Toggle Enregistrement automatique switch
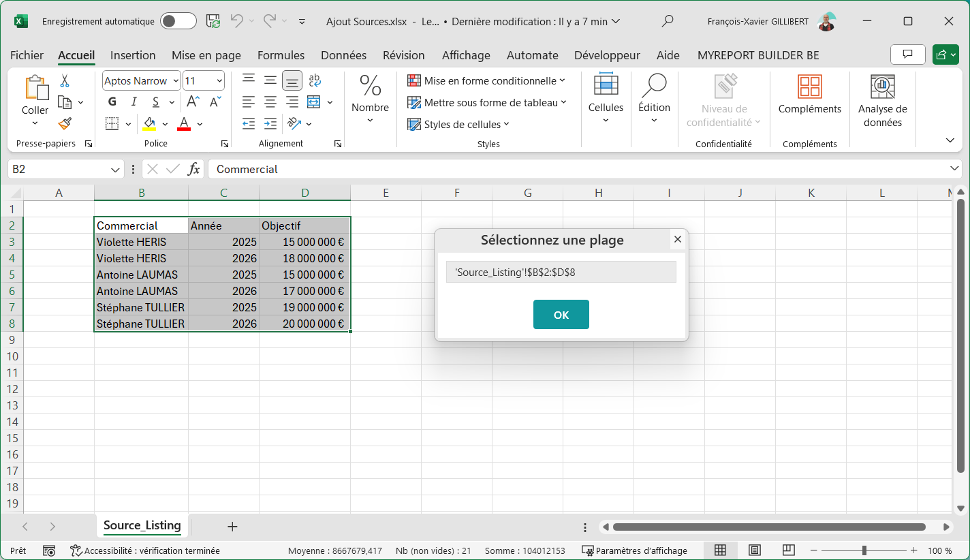The image size is (970, 560). pos(178,21)
